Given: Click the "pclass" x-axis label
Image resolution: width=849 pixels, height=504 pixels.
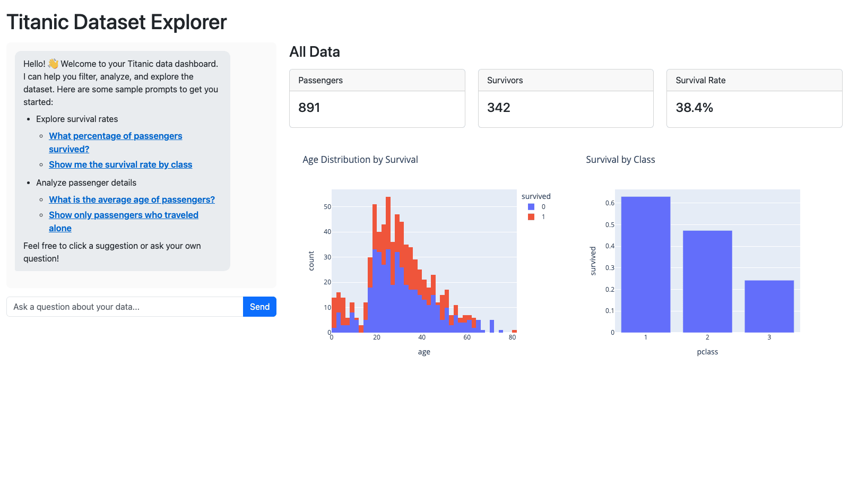Looking at the screenshot, I should [707, 352].
